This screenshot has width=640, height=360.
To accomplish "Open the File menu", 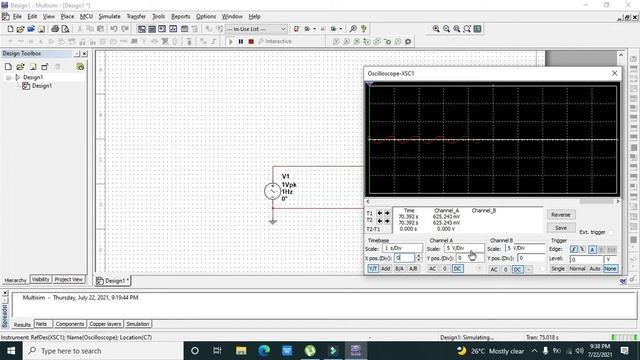I will (x=17, y=17).
